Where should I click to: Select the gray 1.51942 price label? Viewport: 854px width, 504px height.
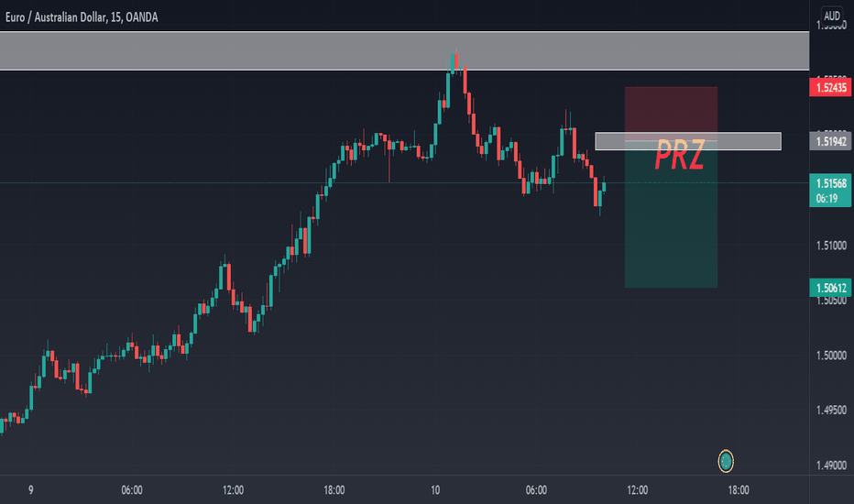pos(830,142)
